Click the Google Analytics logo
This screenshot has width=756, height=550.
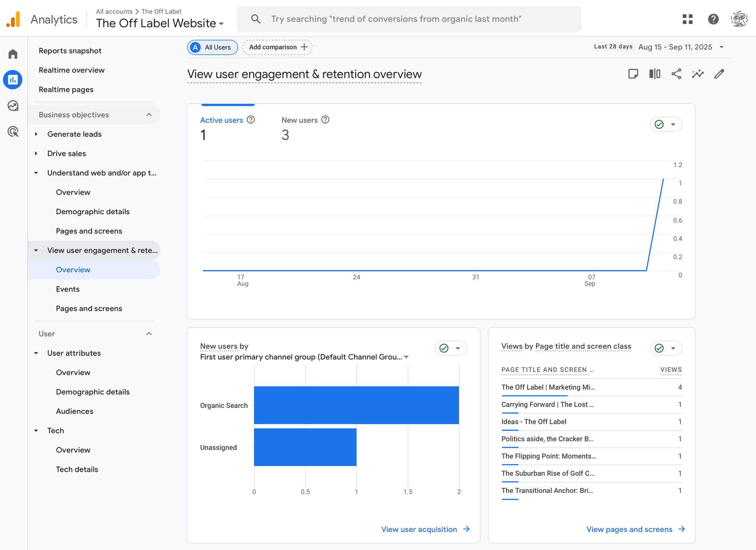pyautogui.click(x=13, y=19)
